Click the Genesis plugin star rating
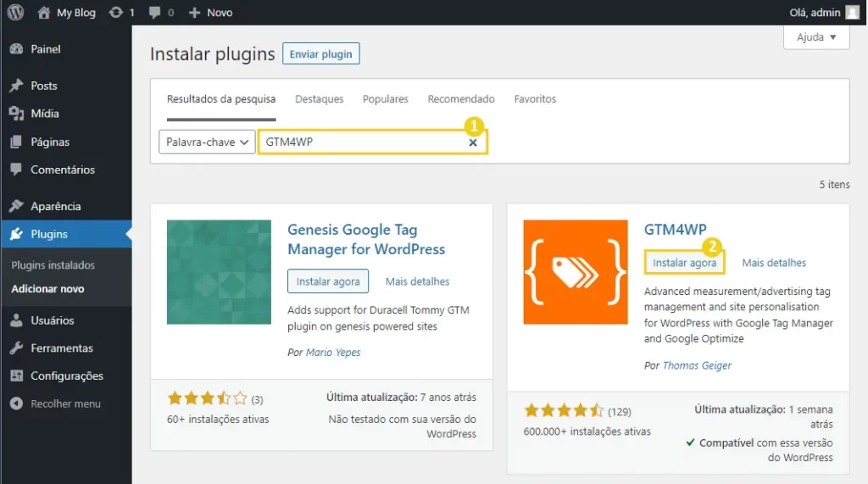 click(x=208, y=398)
